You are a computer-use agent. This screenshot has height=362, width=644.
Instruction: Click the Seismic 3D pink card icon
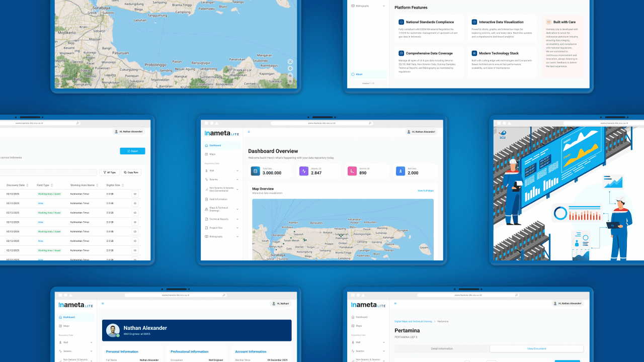point(352,171)
